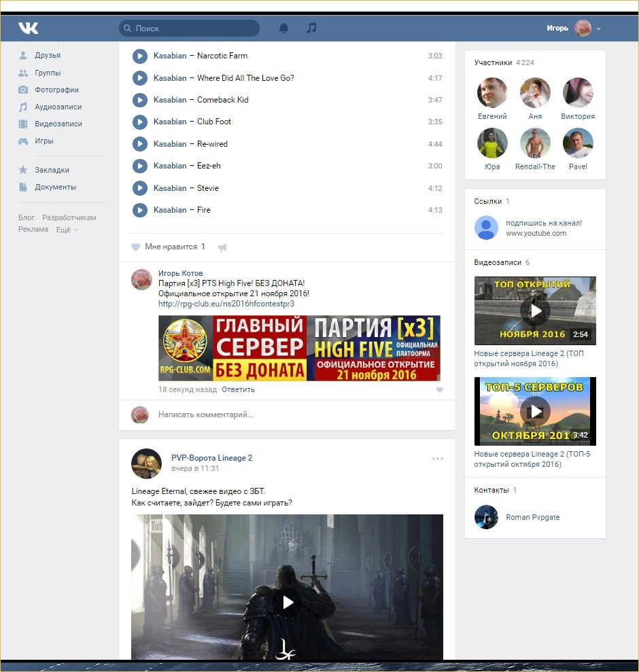Click the search field Поиск
Screen dimensions: 639x672
189,29
